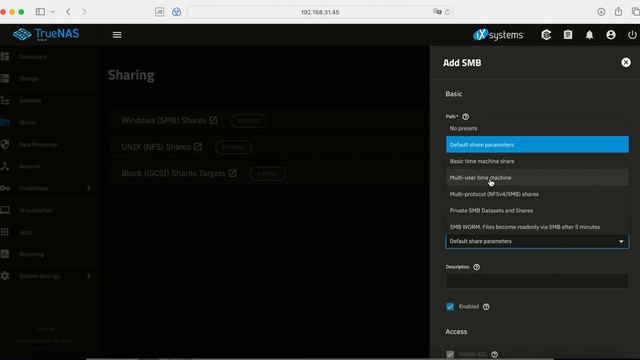Viewport: 640px width, 360px height.
Task: Open the Alerts bell icon
Action: tap(589, 35)
